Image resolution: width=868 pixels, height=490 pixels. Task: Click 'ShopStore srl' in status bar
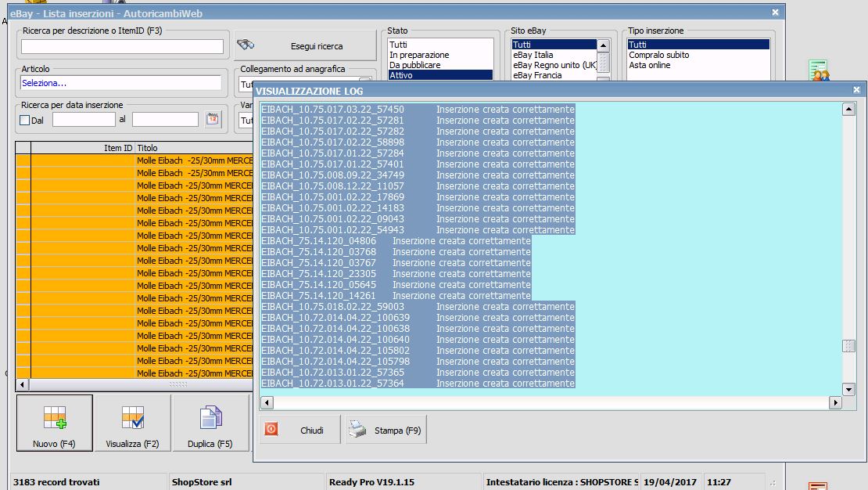point(202,482)
